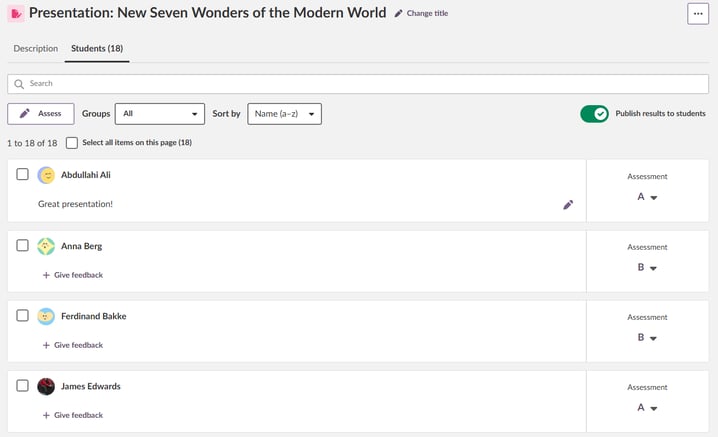Open James Edwards' assessment A dropdown
Image resolution: width=718 pixels, height=437 pixels.
[647, 408]
